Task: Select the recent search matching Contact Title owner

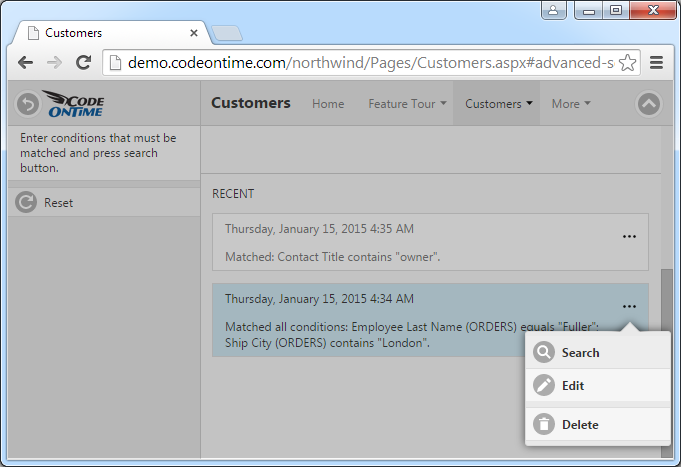Action: click(x=420, y=243)
